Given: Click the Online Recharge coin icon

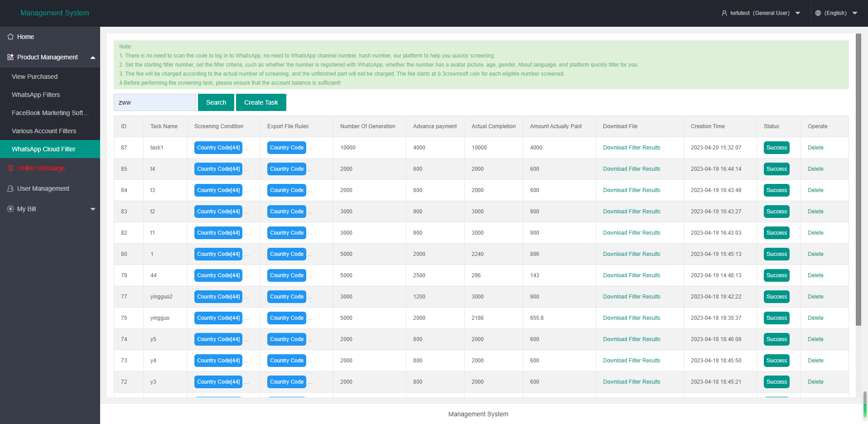Looking at the screenshot, I should 10,168.
